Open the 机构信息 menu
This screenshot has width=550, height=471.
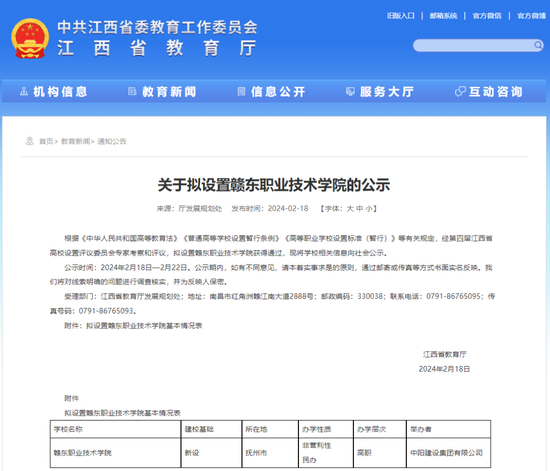tap(60, 92)
